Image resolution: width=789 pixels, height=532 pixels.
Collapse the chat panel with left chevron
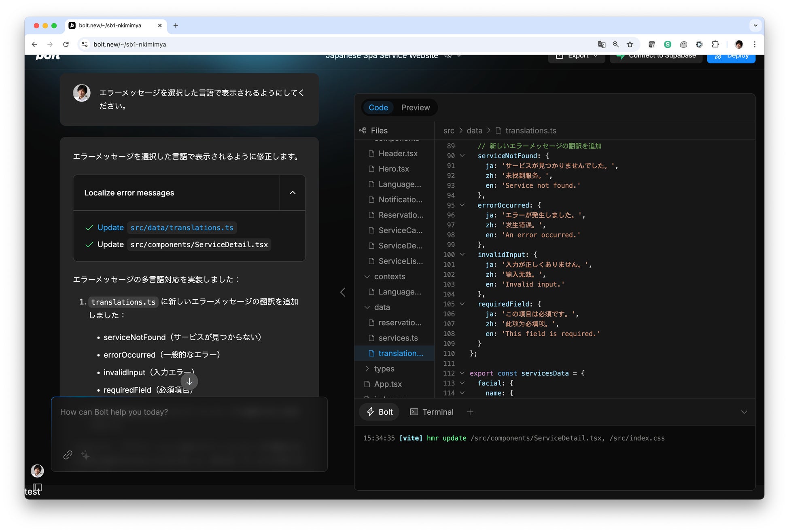point(343,292)
